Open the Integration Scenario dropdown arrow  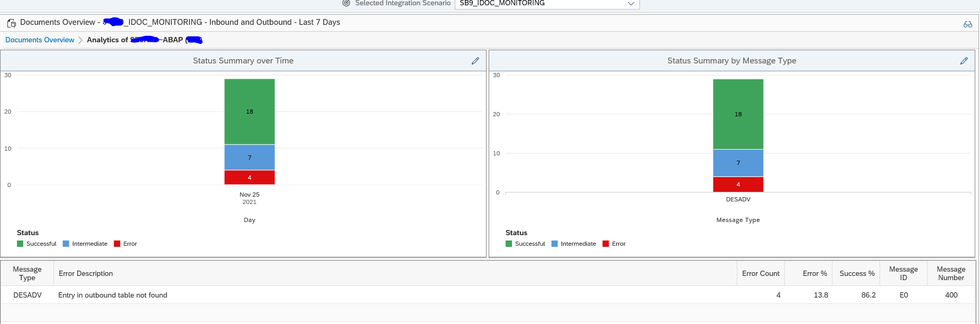point(631,4)
